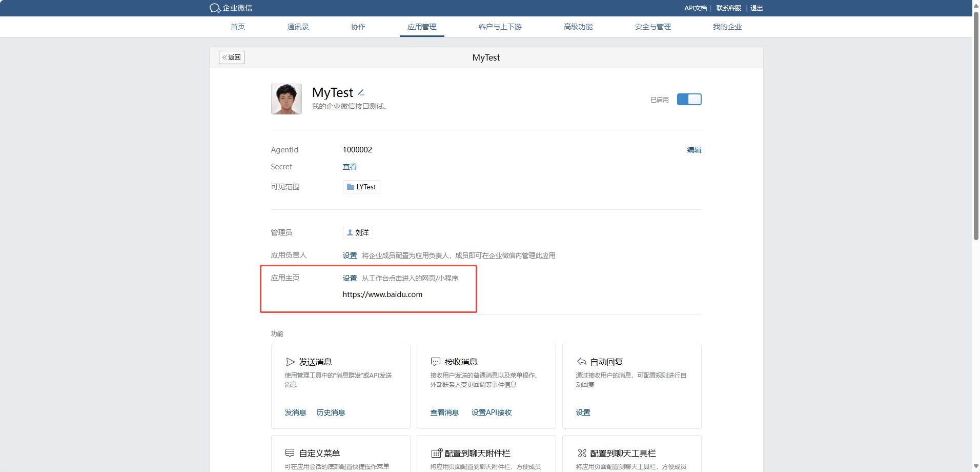
Task: Click 设置 under 自动回复
Action: 583,412
